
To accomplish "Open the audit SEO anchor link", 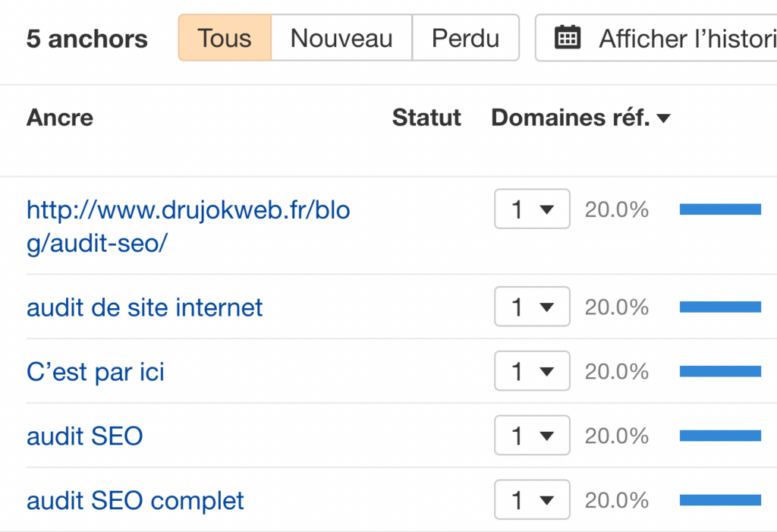I will click(85, 436).
